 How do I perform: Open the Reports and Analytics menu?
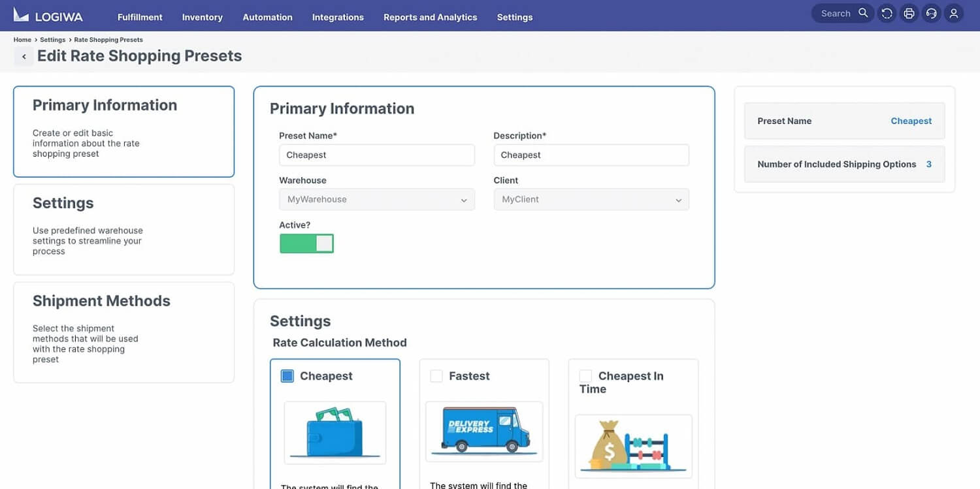point(430,18)
